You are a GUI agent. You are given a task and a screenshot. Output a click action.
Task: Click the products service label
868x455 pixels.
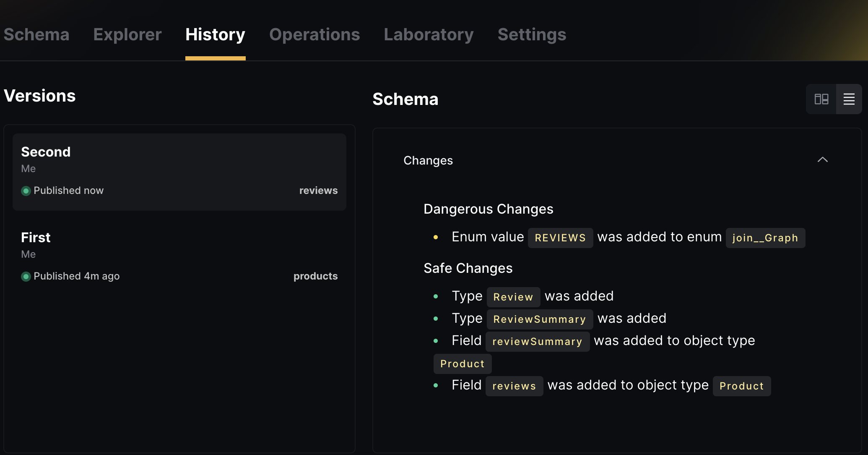pyautogui.click(x=315, y=276)
